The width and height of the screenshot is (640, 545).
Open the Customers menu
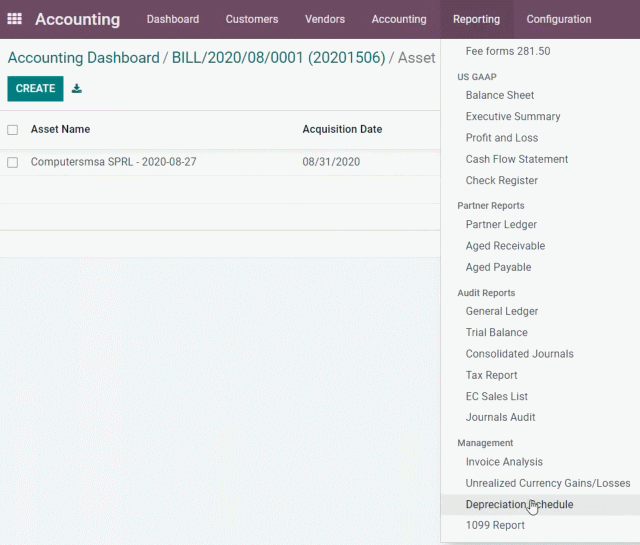252,19
